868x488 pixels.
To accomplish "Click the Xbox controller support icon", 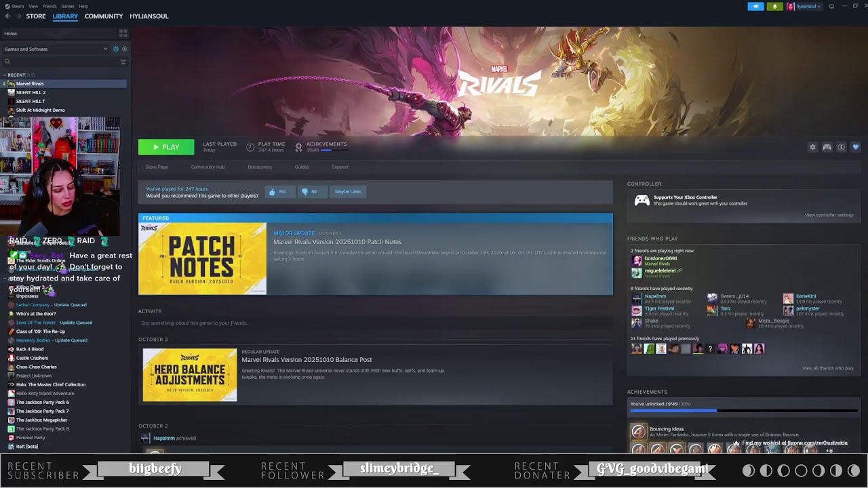I will point(642,200).
